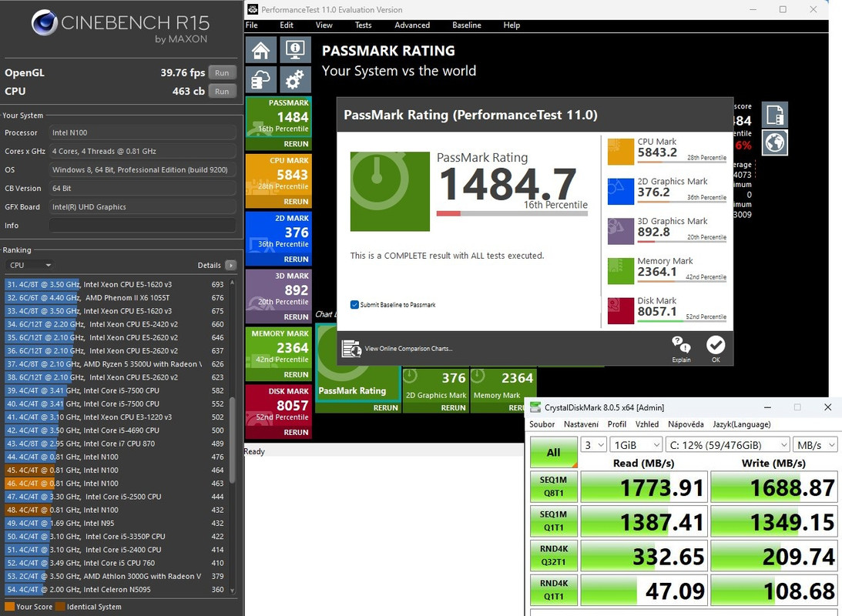Open Jazyk(Language) menu in CrystalDiskMark
The width and height of the screenshot is (842, 616).
pos(742,424)
